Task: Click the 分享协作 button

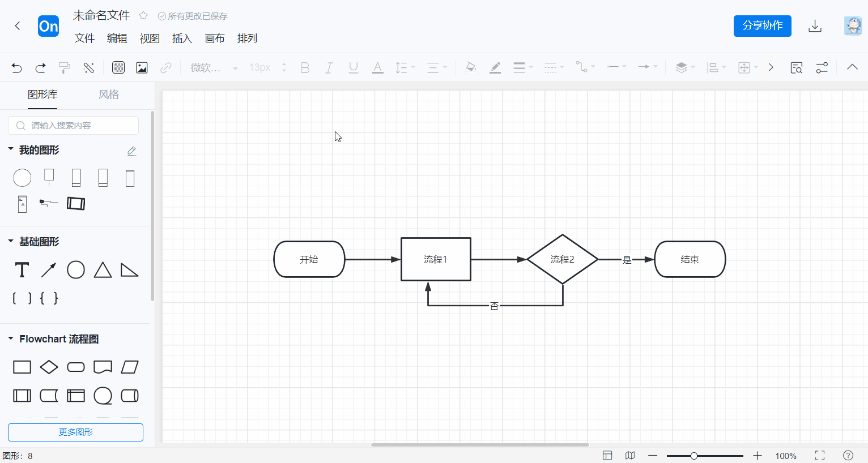Action: 762,26
